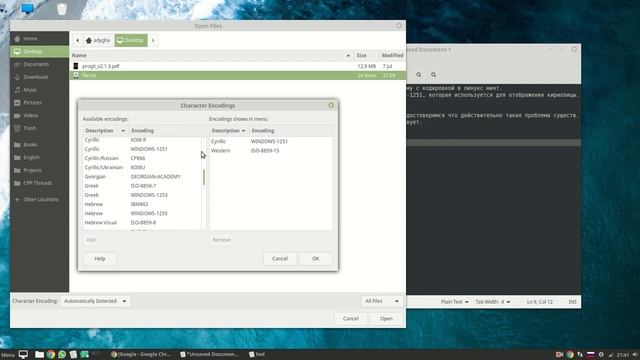Click OK in Character Encodings dialog
Screen dimensions: 640x360
pos(316,259)
